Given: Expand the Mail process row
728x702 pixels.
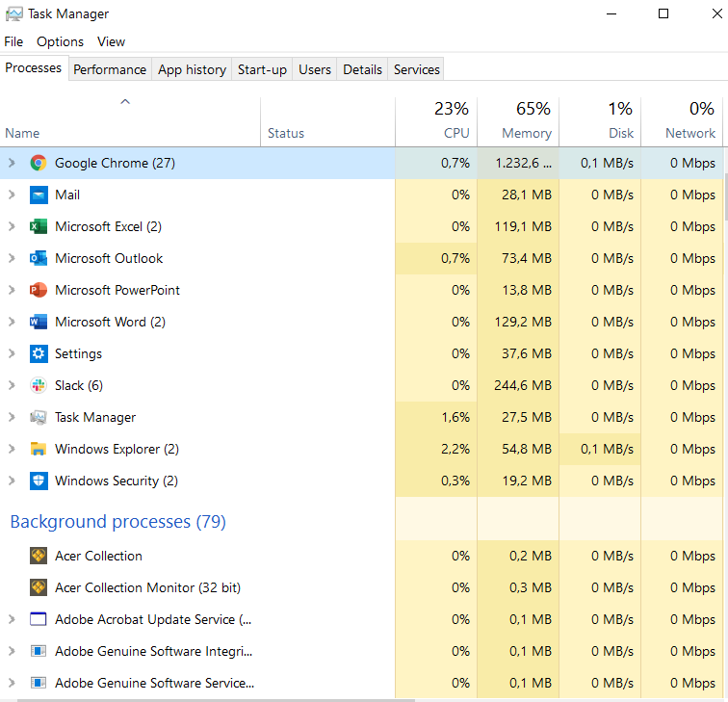Looking at the screenshot, I should 13,195.
